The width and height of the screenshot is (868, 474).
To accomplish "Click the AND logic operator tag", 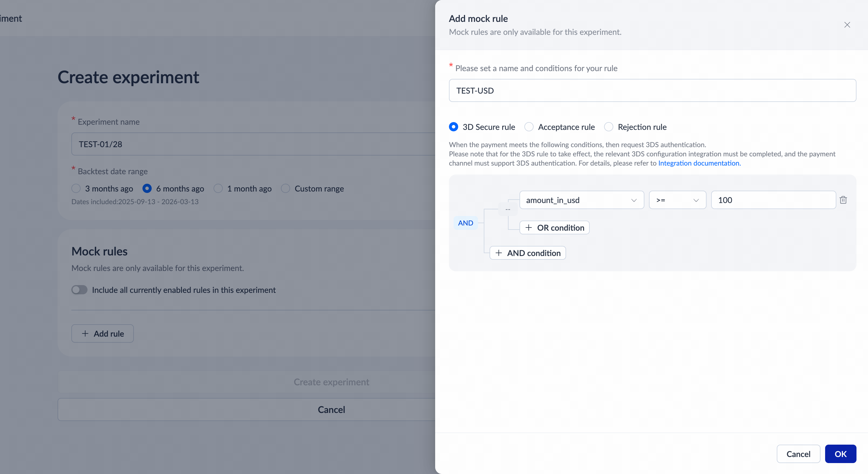I will 465,223.
